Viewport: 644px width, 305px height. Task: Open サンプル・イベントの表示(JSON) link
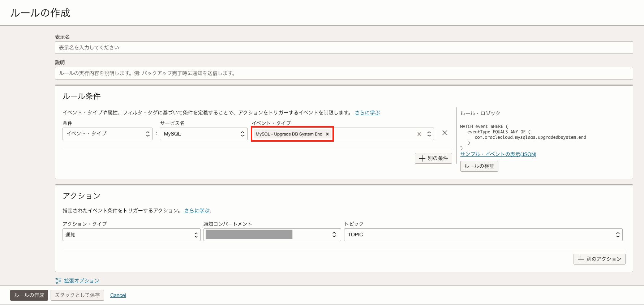[x=498, y=154]
